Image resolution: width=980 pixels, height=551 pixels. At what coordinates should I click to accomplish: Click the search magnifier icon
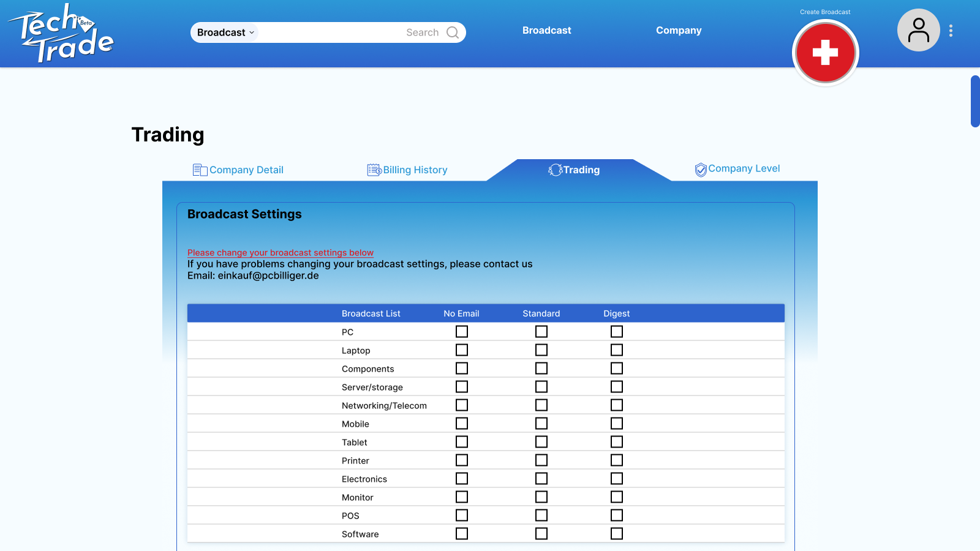(453, 32)
